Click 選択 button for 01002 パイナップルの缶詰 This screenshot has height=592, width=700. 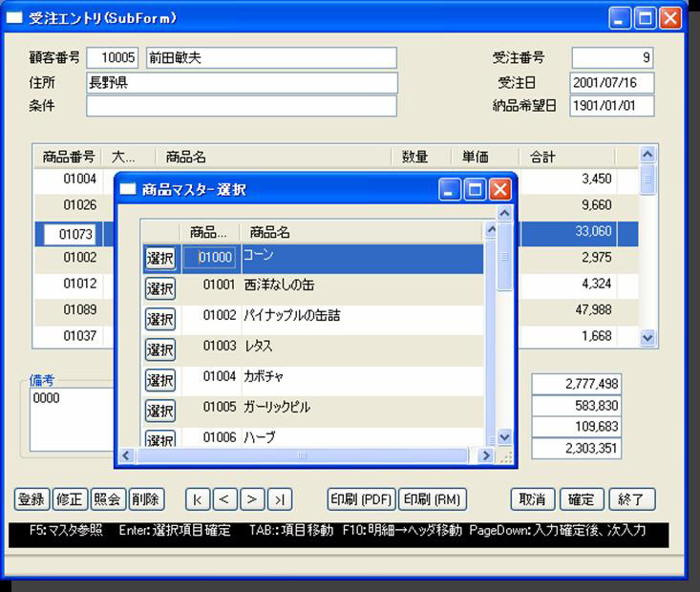coord(159,319)
